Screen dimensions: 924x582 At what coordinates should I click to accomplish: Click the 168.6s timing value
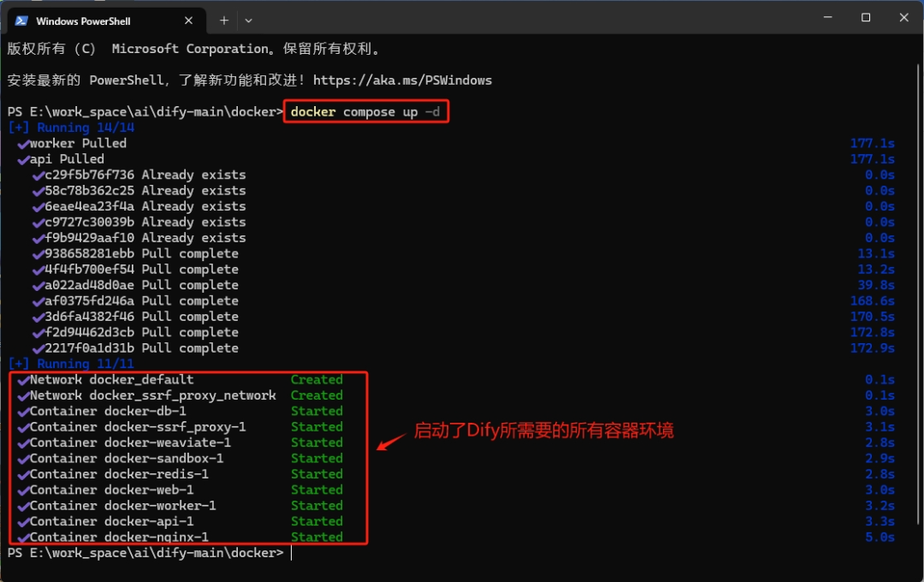point(872,300)
